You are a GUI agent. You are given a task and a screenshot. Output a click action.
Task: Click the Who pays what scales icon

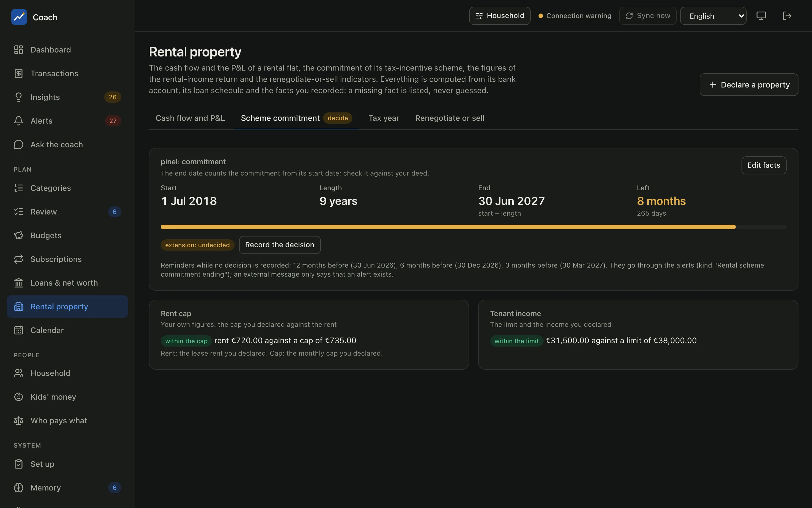pyautogui.click(x=18, y=420)
